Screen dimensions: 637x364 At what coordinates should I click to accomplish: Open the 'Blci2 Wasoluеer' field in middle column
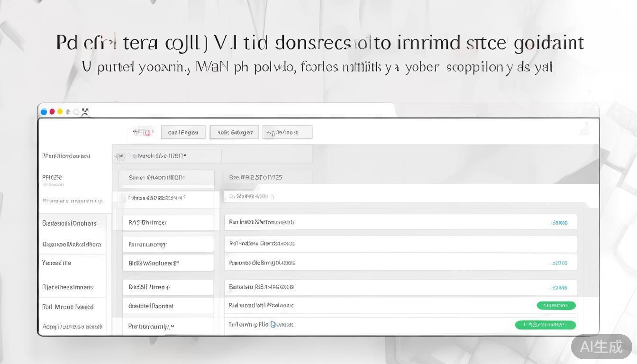point(168,263)
